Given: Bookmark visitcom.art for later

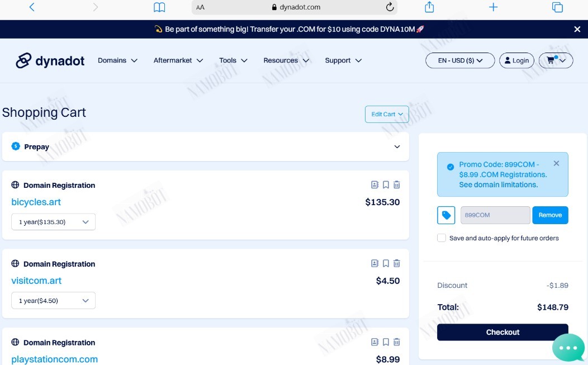Looking at the screenshot, I should click(386, 263).
